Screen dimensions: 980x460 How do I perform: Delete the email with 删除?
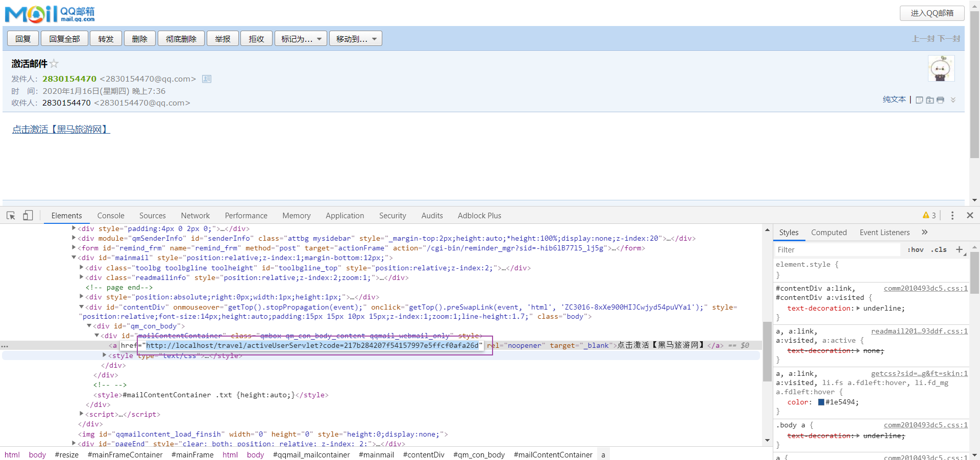[139, 39]
